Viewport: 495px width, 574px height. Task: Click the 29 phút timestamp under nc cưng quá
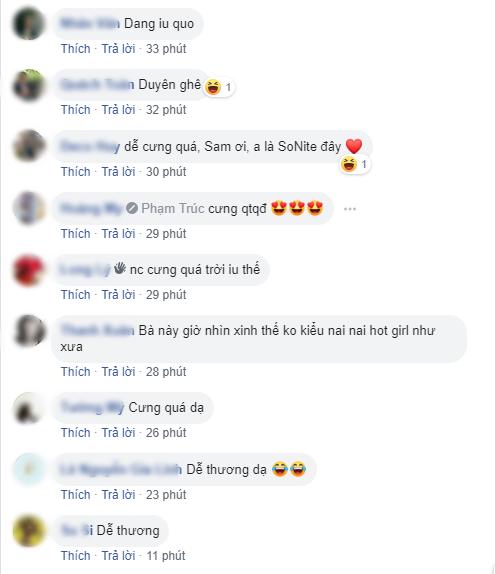click(166, 295)
